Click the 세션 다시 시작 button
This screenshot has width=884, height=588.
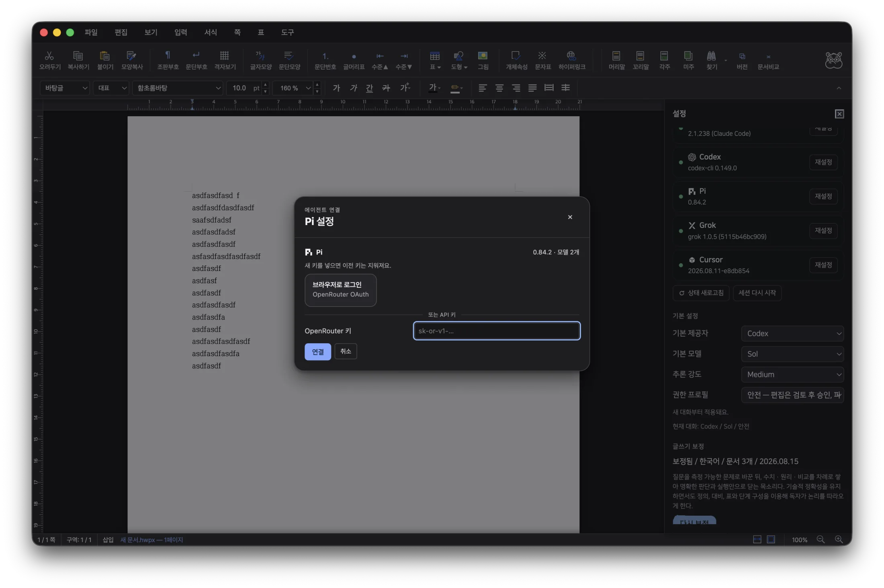click(757, 293)
